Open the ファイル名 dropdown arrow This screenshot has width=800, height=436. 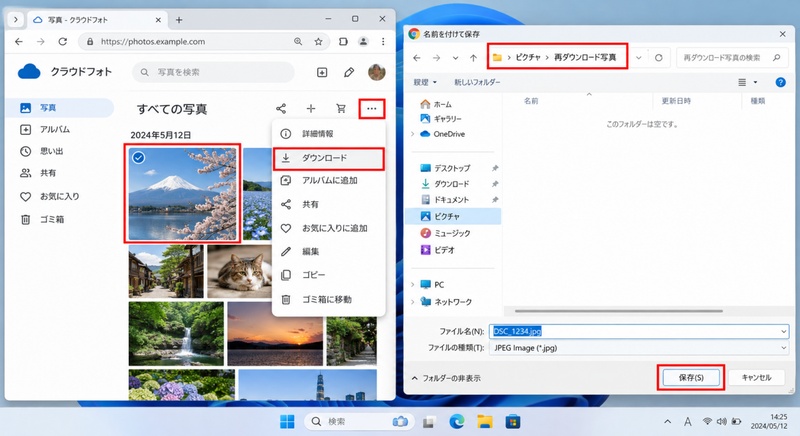click(x=784, y=331)
